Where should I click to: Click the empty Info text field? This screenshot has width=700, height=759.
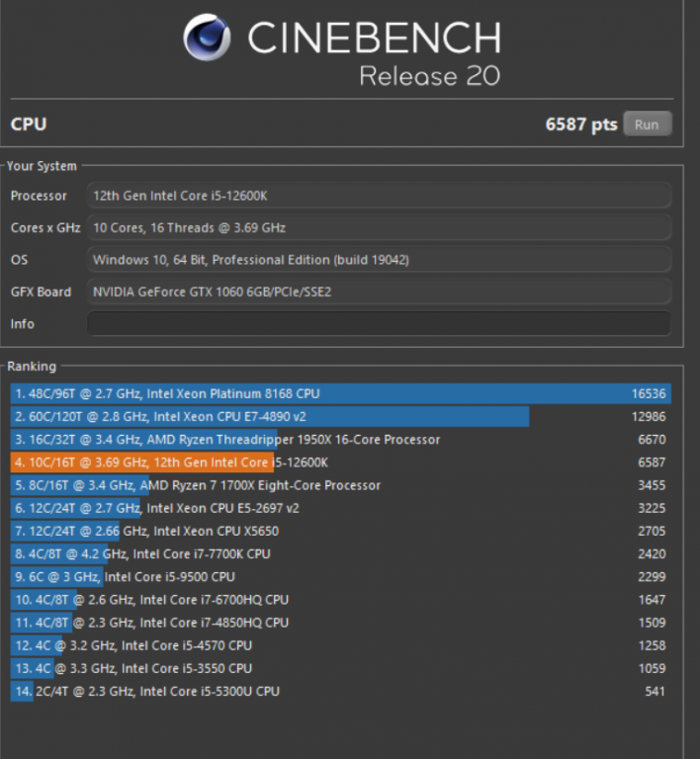coord(379,323)
